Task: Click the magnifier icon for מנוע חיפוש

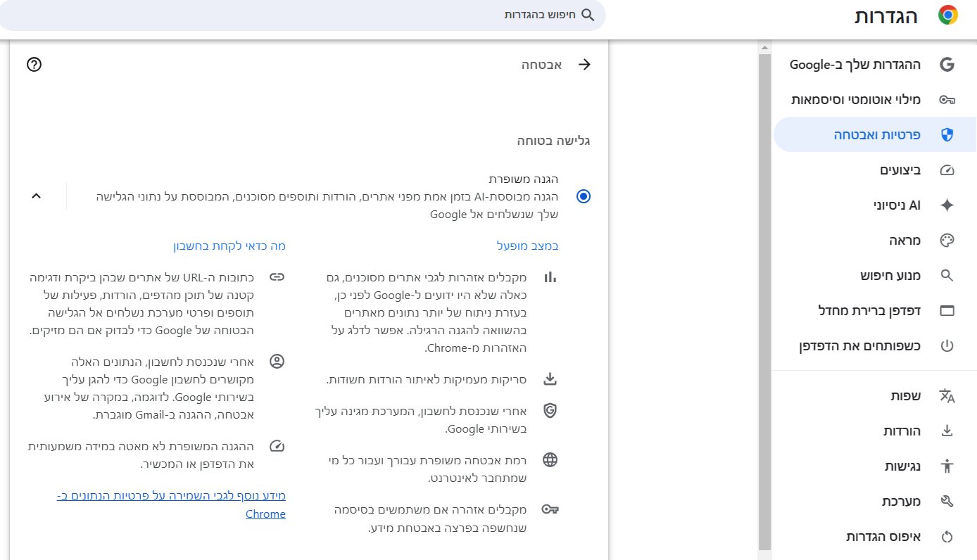Action: coord(947,276)
